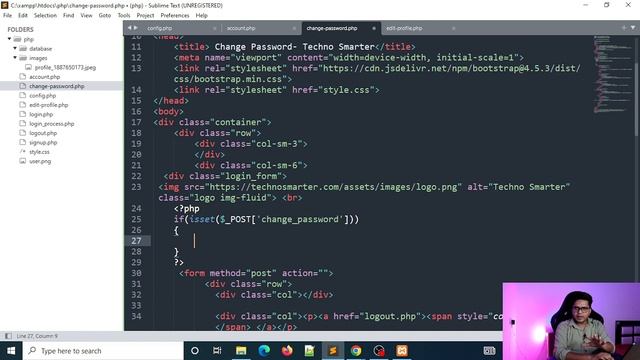Screen dimensions: 640x360
Task: Switch to the edit-profile.php tab
Action: click(x=404, y=28)
